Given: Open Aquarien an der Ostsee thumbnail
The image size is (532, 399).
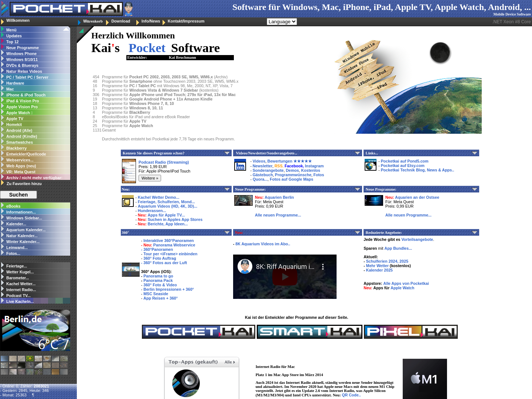Looking at the screenshot, I should pos(374,200).
